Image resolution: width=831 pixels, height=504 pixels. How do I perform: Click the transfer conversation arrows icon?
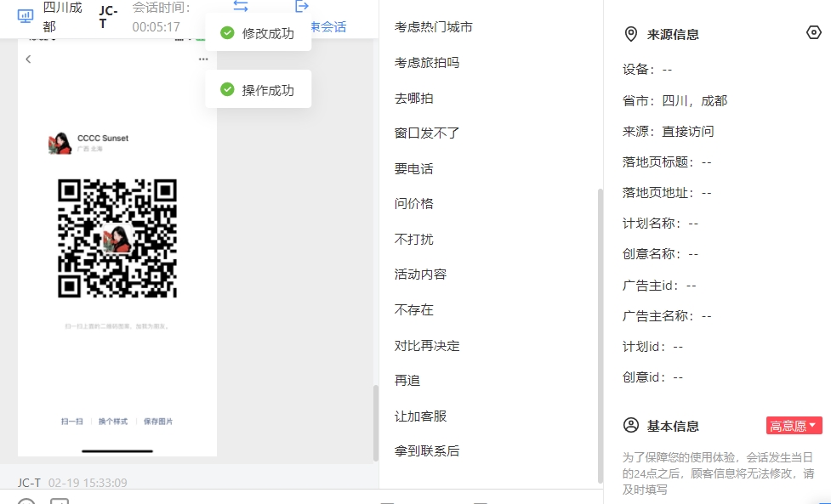tap(241, 6)
